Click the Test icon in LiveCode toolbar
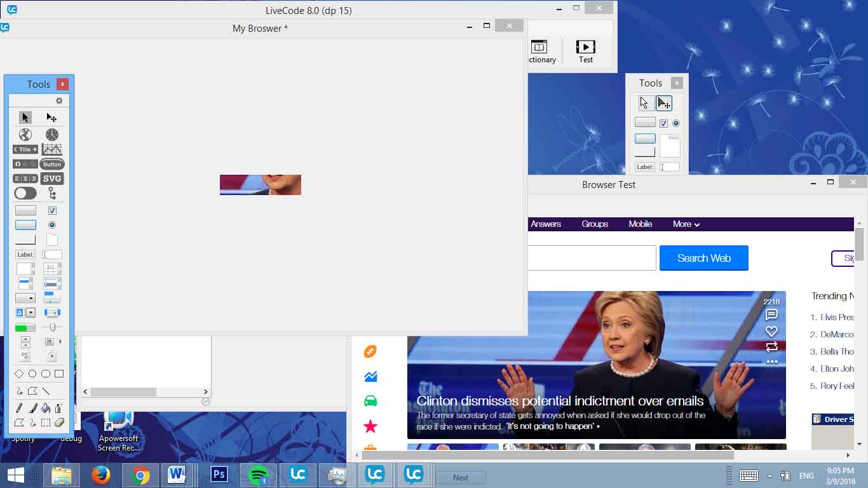Image resolution: width=868 pixels, height=488 pixels. tap(585, 51)
